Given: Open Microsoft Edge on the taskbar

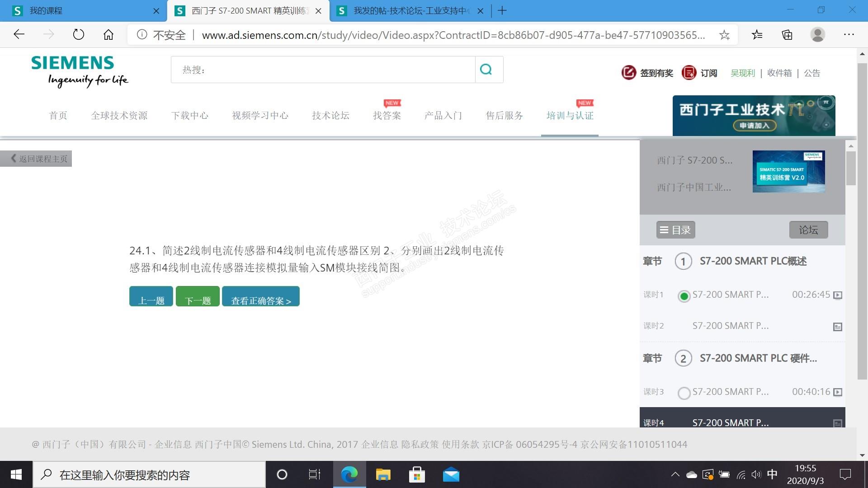Looking at the screenshot, I should (x=349, y=474).
